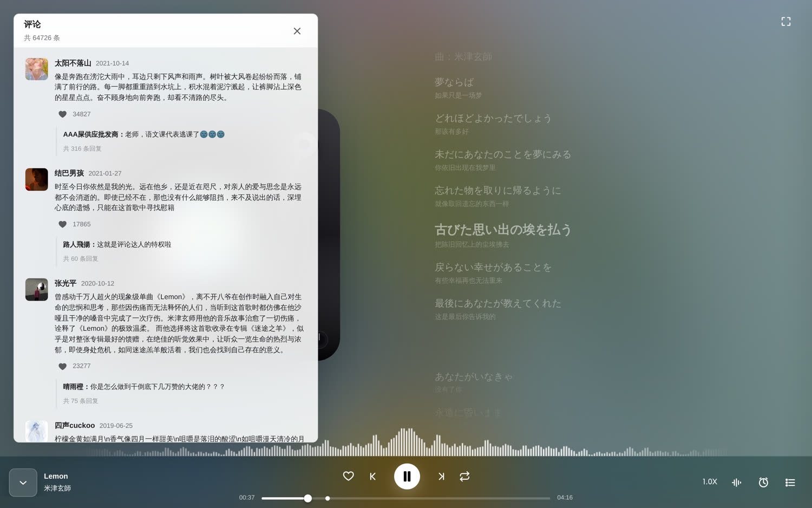
Task: Click the marker dot on the progress bar
Action: [328, 498]
